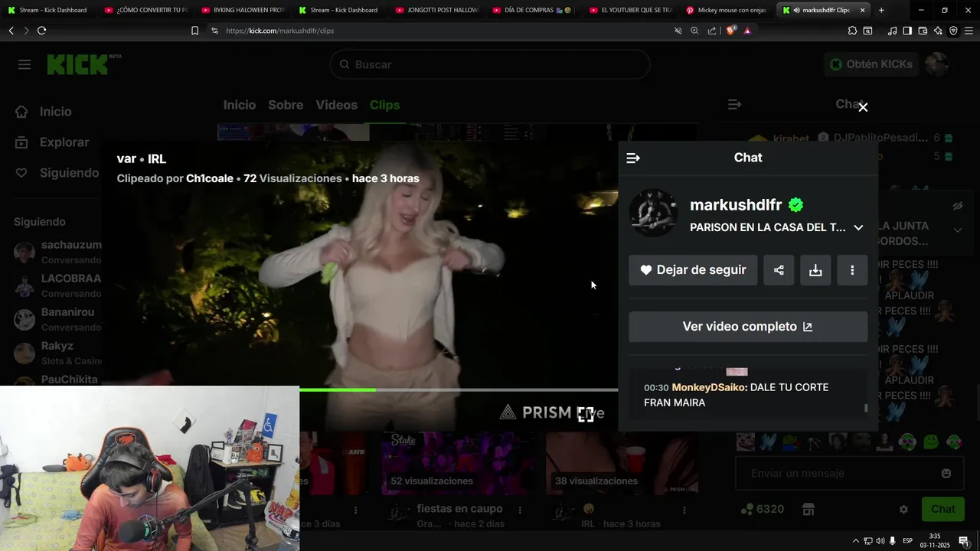Download the clip with the download icon
980x551 pixels.
(815, 270)
